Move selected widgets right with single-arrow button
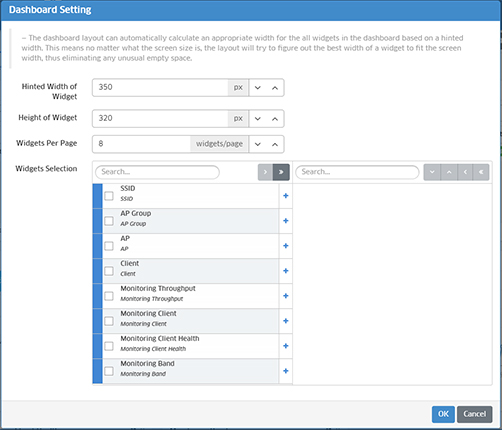 265,172
